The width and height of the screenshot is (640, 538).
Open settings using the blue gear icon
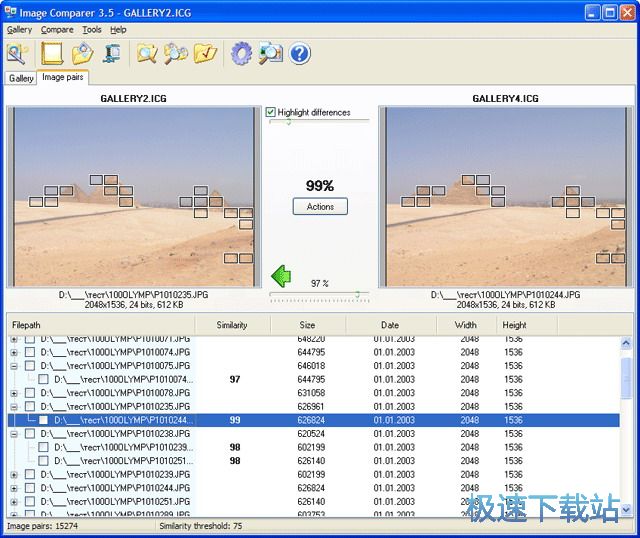pyautogui.click(x=240, y=53)
